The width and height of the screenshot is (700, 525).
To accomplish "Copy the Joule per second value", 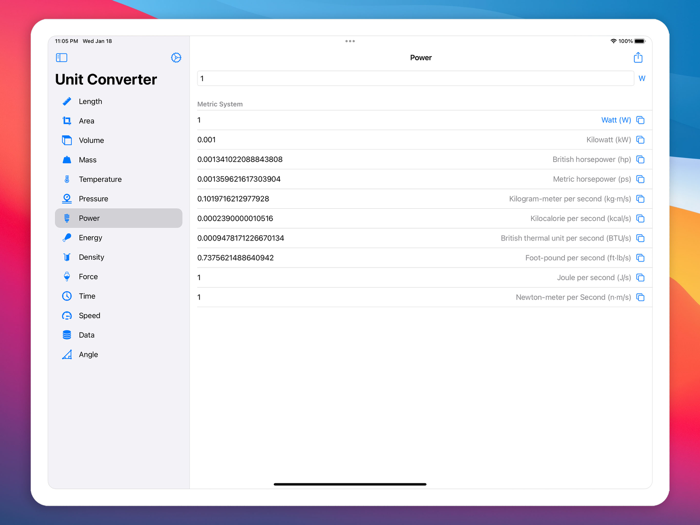I will 641,277.
